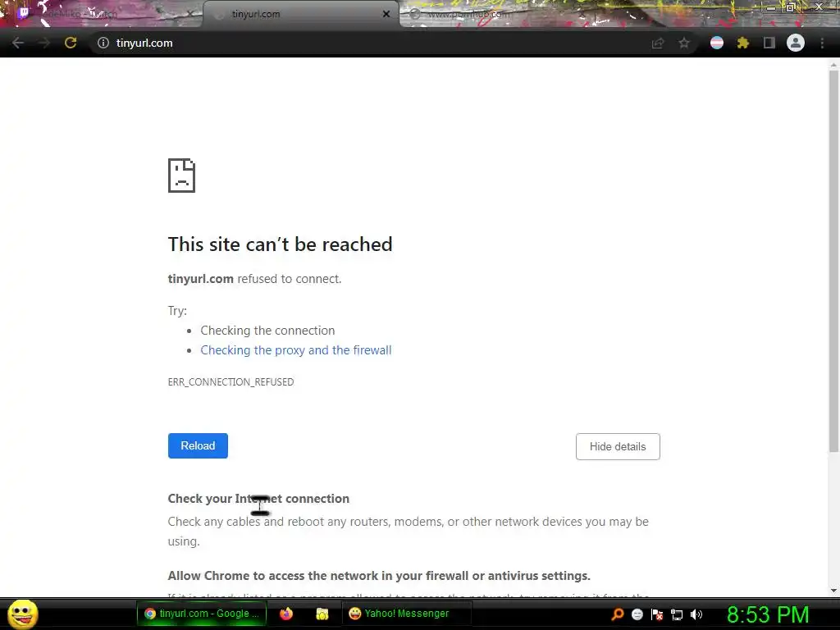Image resolution: width=840 pixels, height=630 pixels.
Task: Click the network connection tray icon
Action: pyautogui.click(x=677, y=614)
